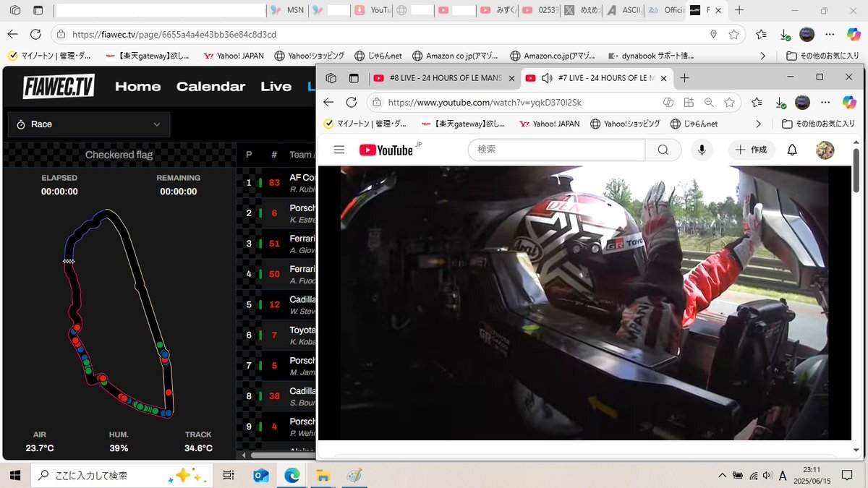Screen dimensions: 868x488
Task: Reload the YouTube page
Action: pos(352,103)
